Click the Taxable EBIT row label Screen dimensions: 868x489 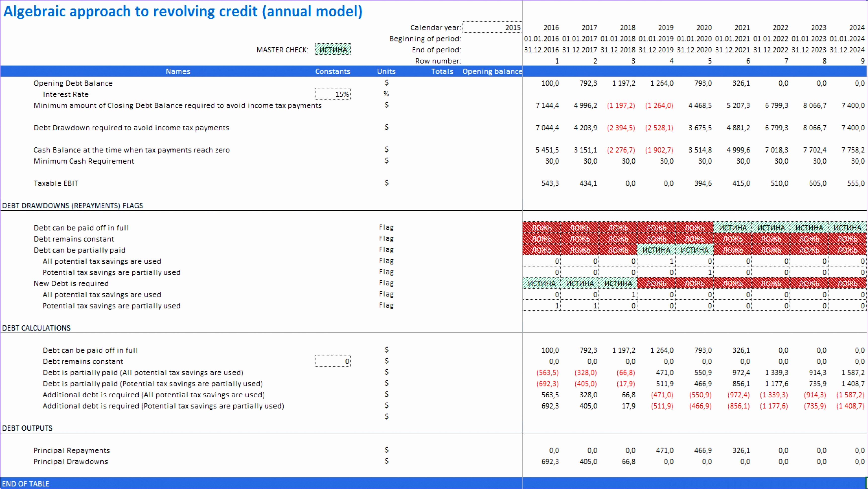pos(56,183)
